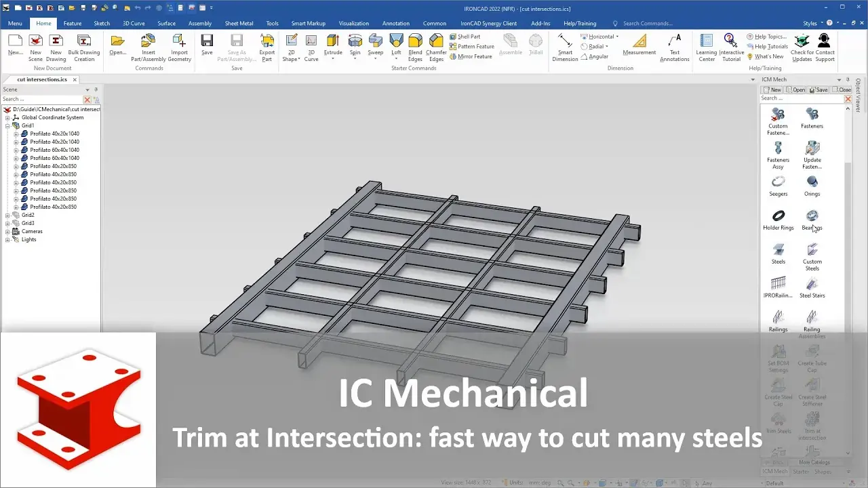Add Text Annotations from ribbon
The height and width of the screenshot is (488, 868).
(x=675, y=47)
